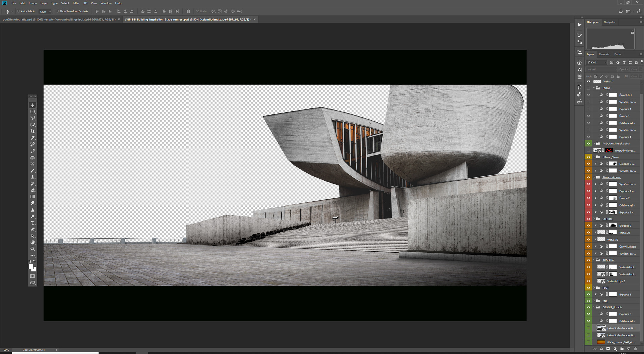The width and height of the screenshot is (644, 354).
Task: Select the Pen tool
Action: pos(33,230)
